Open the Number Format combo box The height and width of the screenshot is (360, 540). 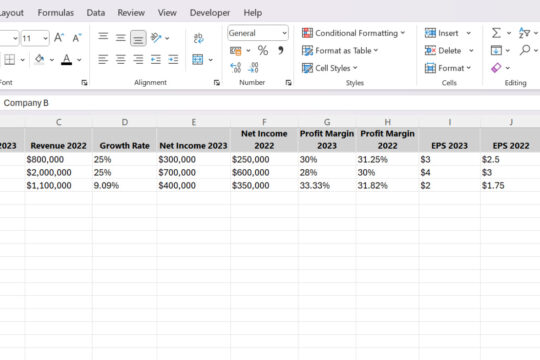pyautogui.click(x=258, y=33)
